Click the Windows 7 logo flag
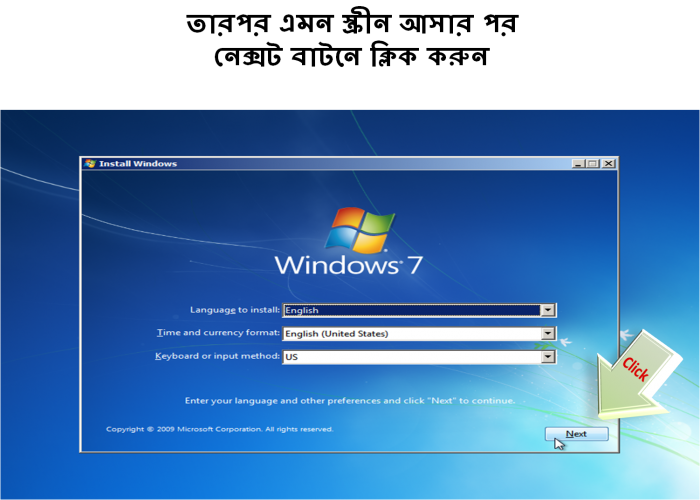 [x=360, y=230]
